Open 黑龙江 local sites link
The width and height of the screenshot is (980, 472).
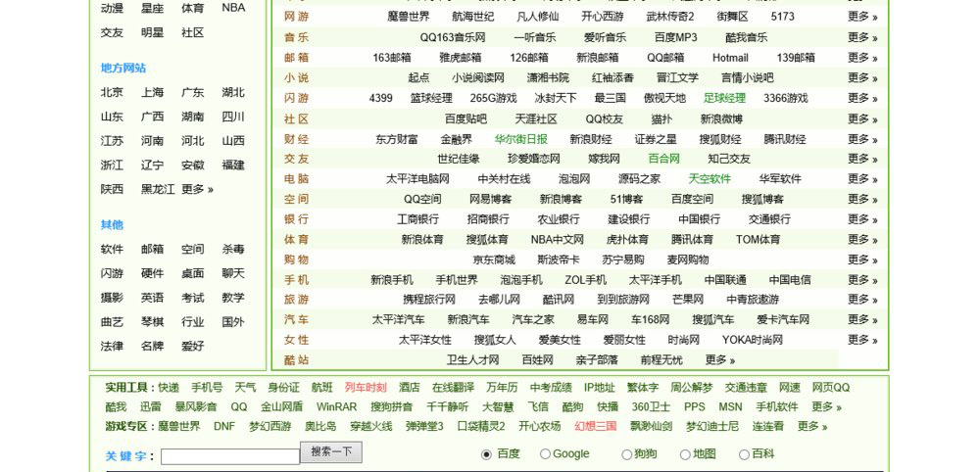pos(158,189)
